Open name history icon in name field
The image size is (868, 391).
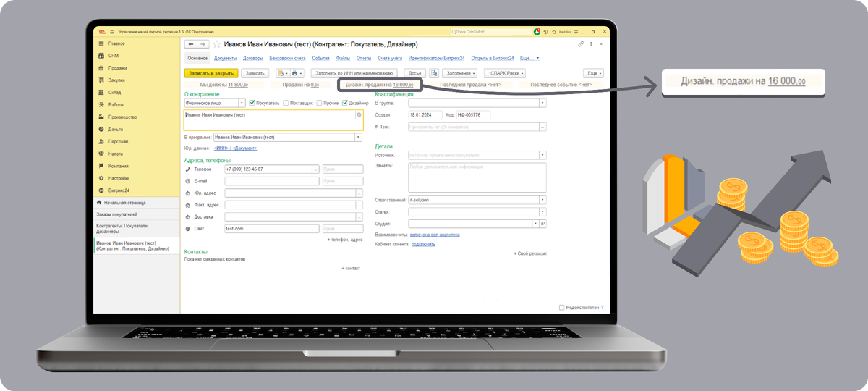pos(358,114)
